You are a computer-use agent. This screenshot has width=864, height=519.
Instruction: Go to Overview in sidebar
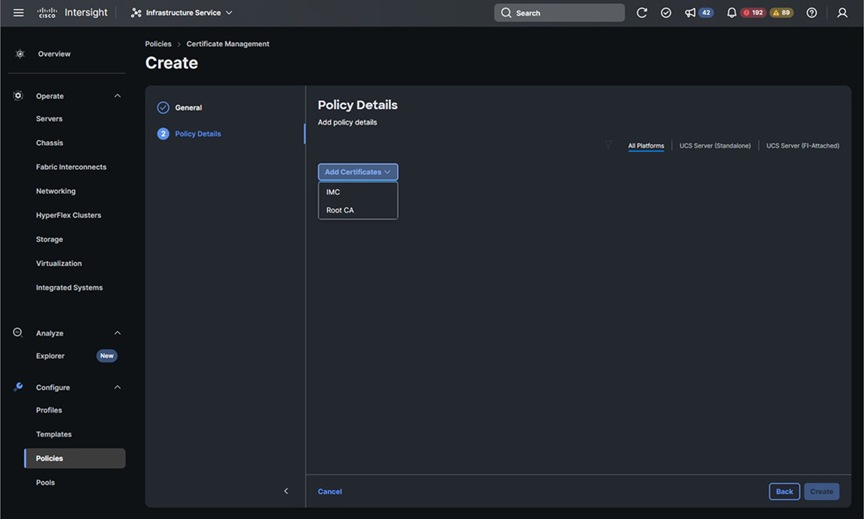point(54,54)
